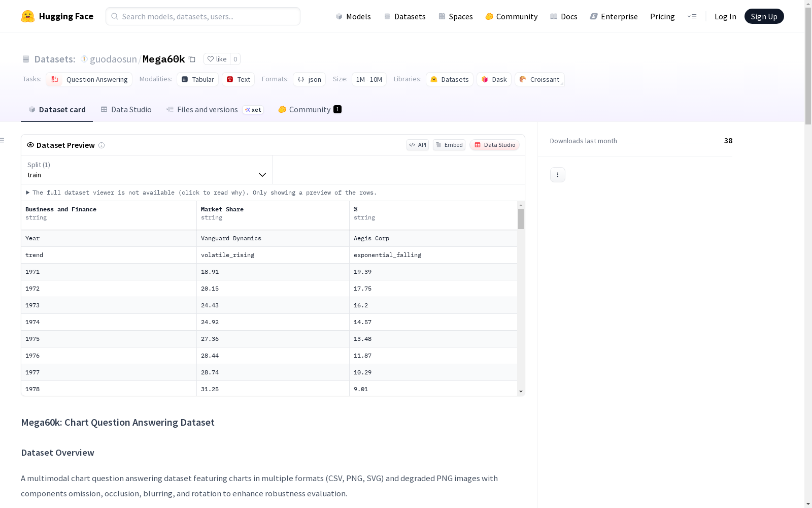The width and height of the screenshot is (812, 508).
Task: Open Data Studio from the preview header button
Action: pos(494,145)
